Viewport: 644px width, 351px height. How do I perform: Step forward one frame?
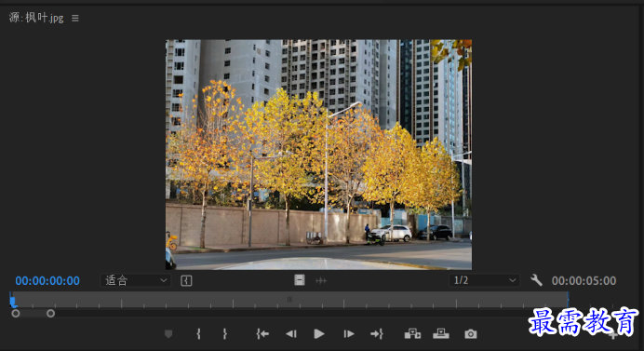click(x=349, y=333)
